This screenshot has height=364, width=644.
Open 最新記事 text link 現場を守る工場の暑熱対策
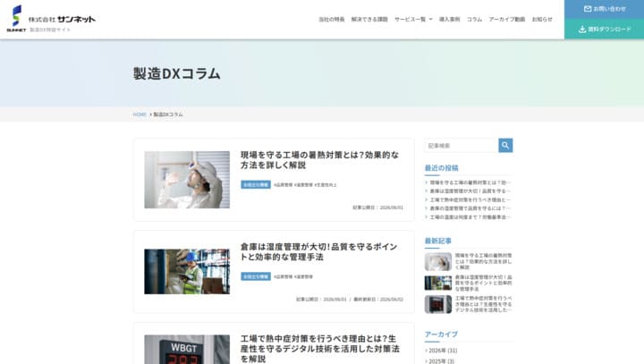coord(483,261)
